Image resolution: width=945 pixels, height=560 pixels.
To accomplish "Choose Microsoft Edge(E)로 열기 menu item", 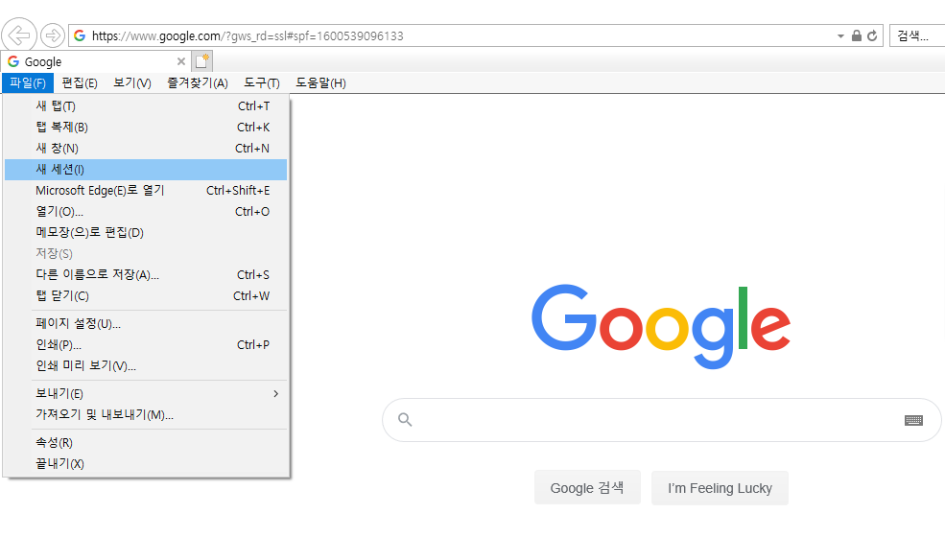I will click(146, 190).
